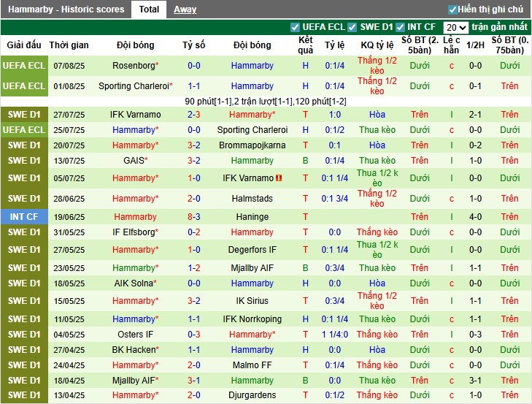This screenshot has height=404, width=532.
Task: Uncheck the UEFA ECL filter checkbox
Action: click(x=295, y=27)
